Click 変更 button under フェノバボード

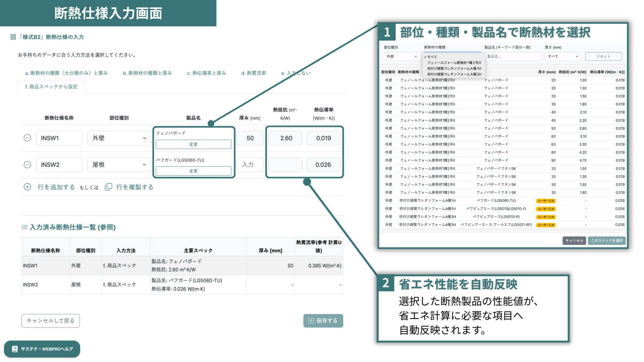pyautogui.click(x=194, y=144)
